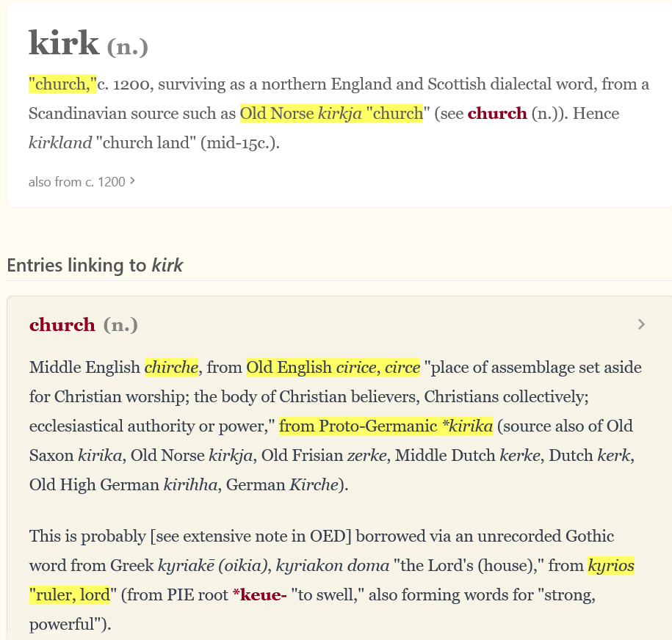Click the "(n.)" label beside the church entry title
The image size is (672, 640).
[120, 324]
